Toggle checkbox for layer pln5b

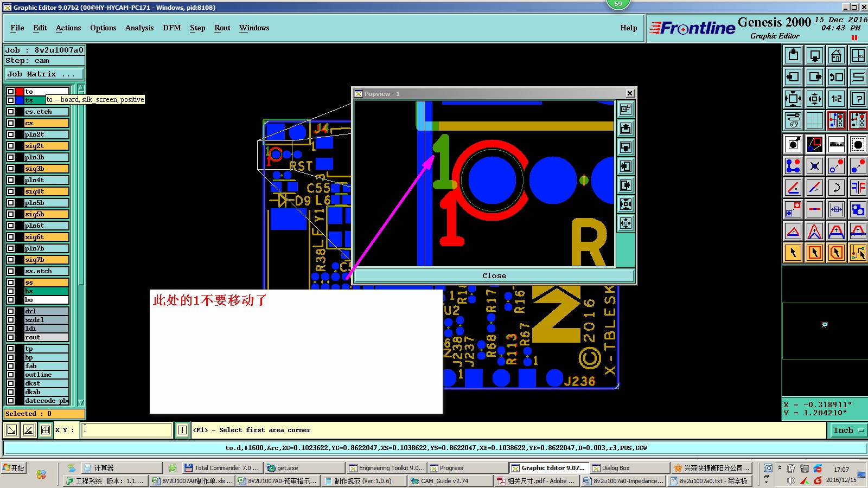(11, 203)
